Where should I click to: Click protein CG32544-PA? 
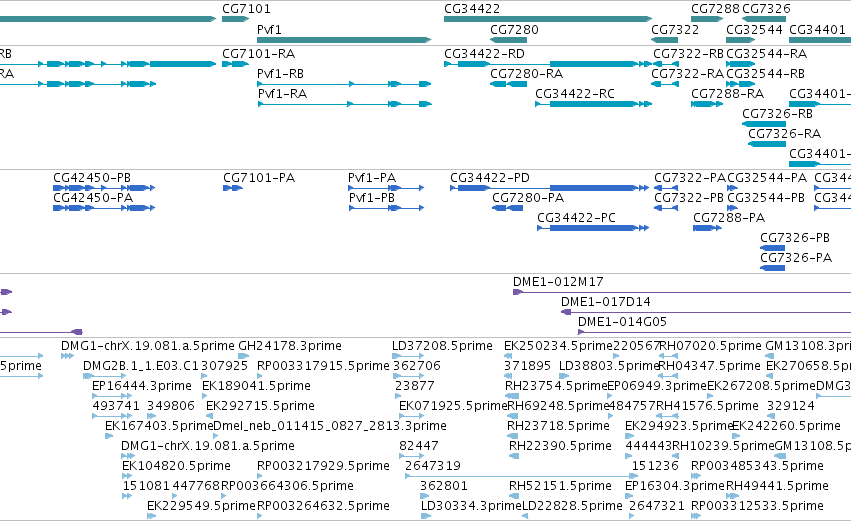pyautogui.click(x=767, y=178)
